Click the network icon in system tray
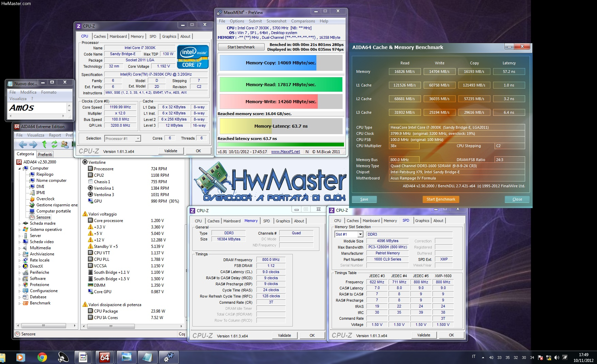The height and width of the screenshot is (364, 597). click(x=548, y=358)
